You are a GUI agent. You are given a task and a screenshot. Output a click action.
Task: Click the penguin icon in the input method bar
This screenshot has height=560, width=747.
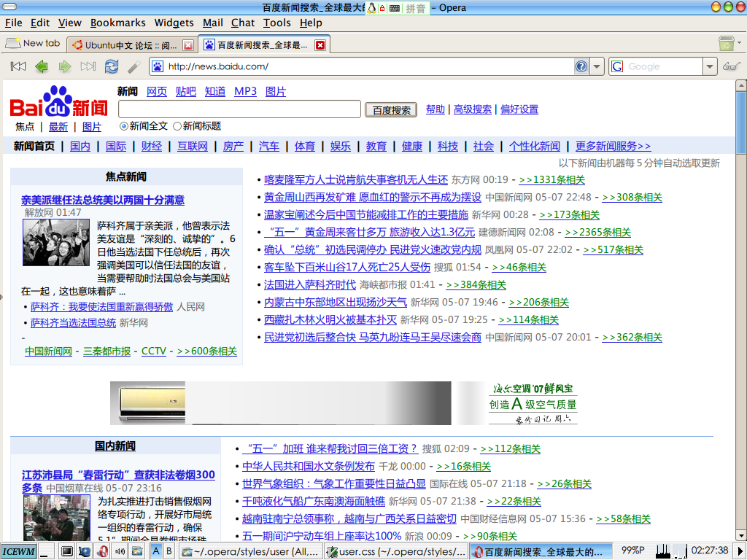[371, 7]
